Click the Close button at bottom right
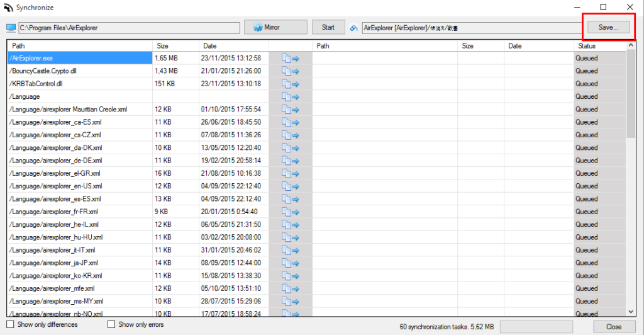The width and height of the screenshot is (644, 335). point(614,327)
